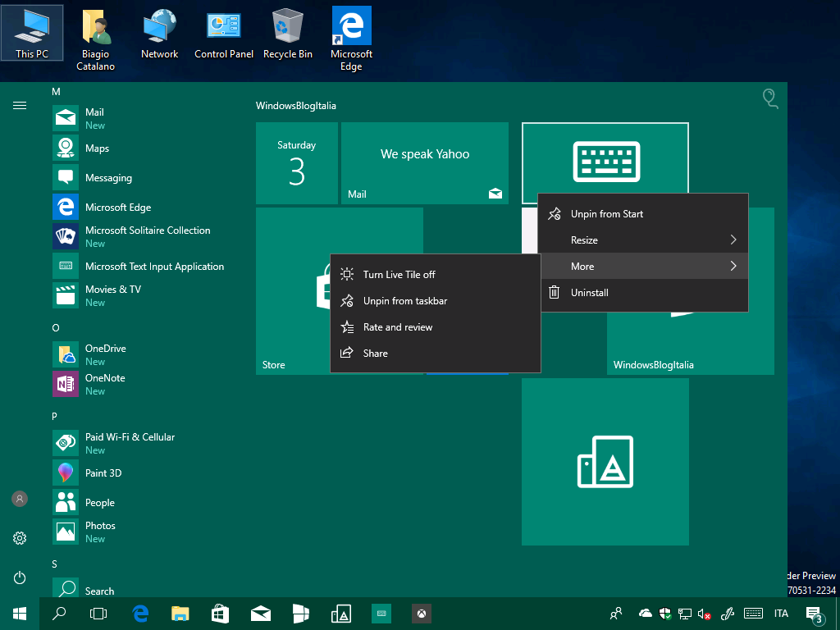
Task: Open the user account icon in Start rail
Action: 20,499
